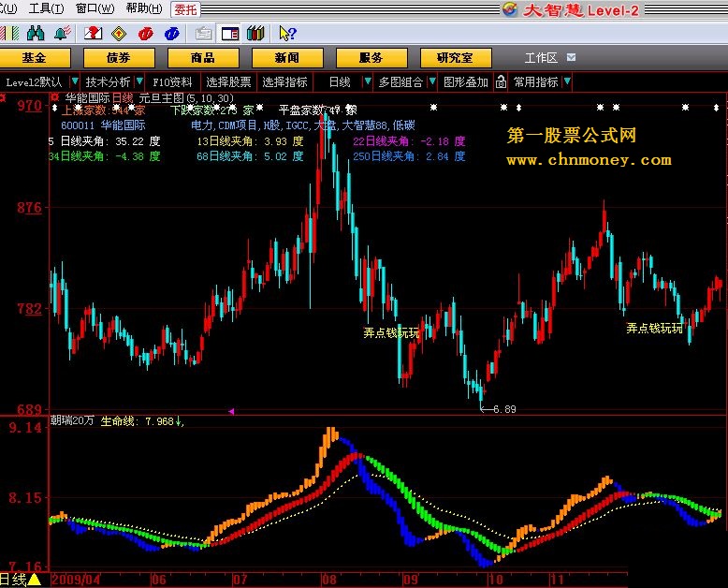Click the 华能国际 stock name in chart header
Image resolution: width=728 pixels, height=588 pixels.
coord(87,98)
